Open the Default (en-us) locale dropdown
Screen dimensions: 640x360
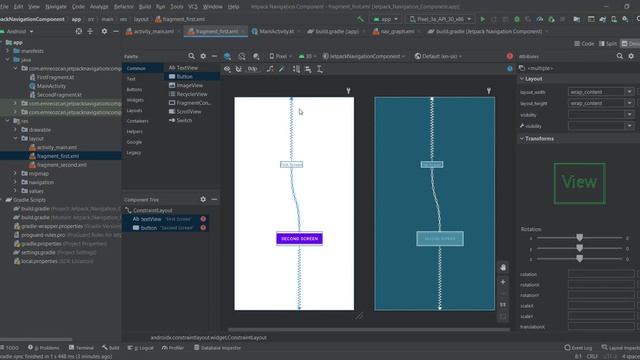point(438,56)
